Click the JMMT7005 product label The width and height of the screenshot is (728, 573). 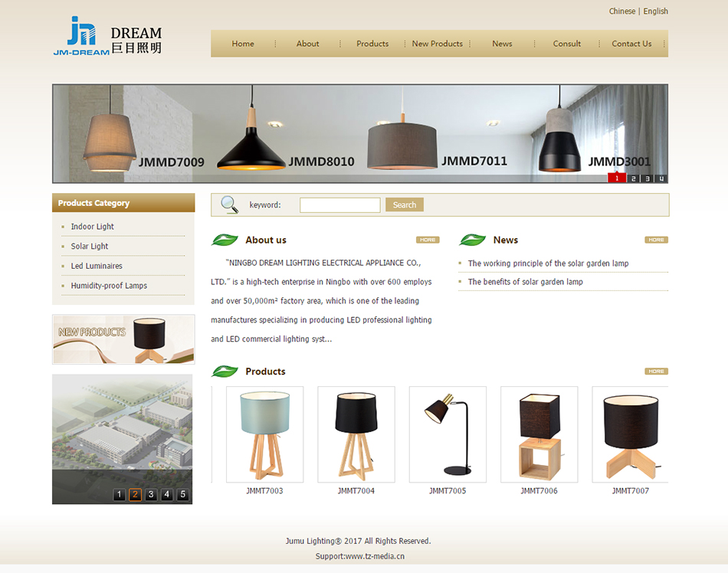pos(448,491)
